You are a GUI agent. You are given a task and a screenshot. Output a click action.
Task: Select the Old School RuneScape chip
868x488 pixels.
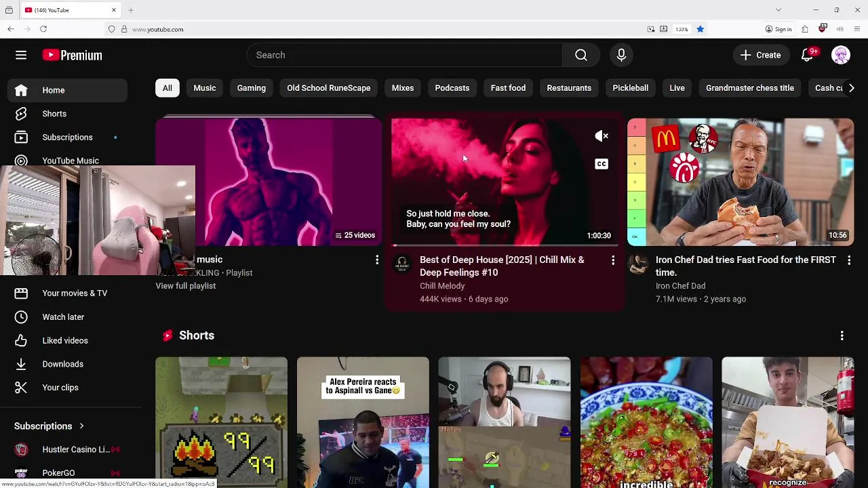328,88
